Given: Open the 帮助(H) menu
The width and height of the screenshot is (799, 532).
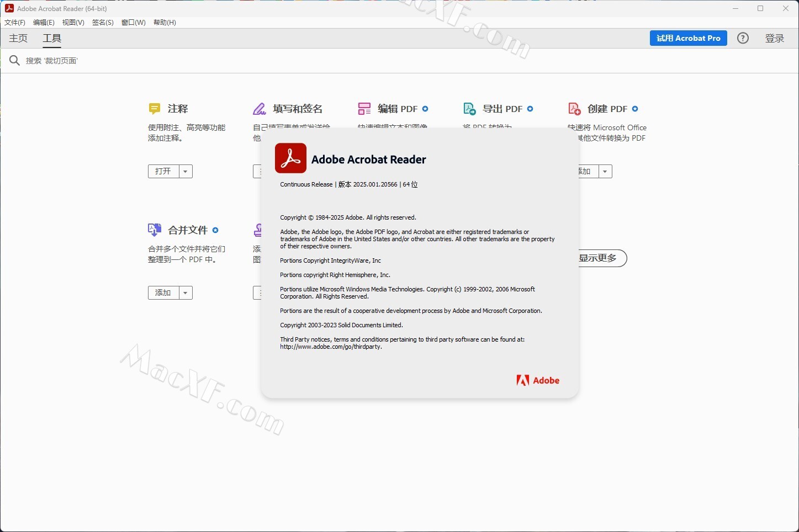Looking at the screenshot, I should coord(165,23).
